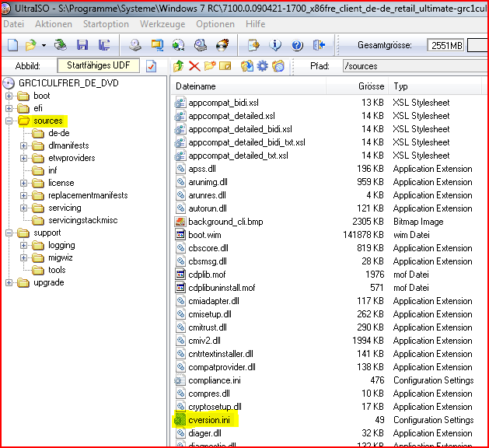Click the Help question mark icon

297,45
